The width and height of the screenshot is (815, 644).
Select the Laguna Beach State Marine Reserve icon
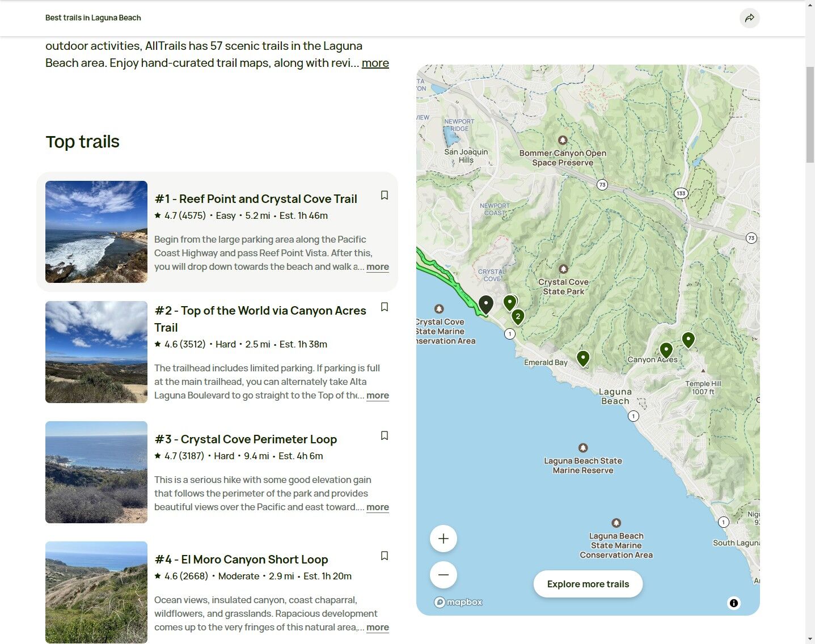coord(583,448)
